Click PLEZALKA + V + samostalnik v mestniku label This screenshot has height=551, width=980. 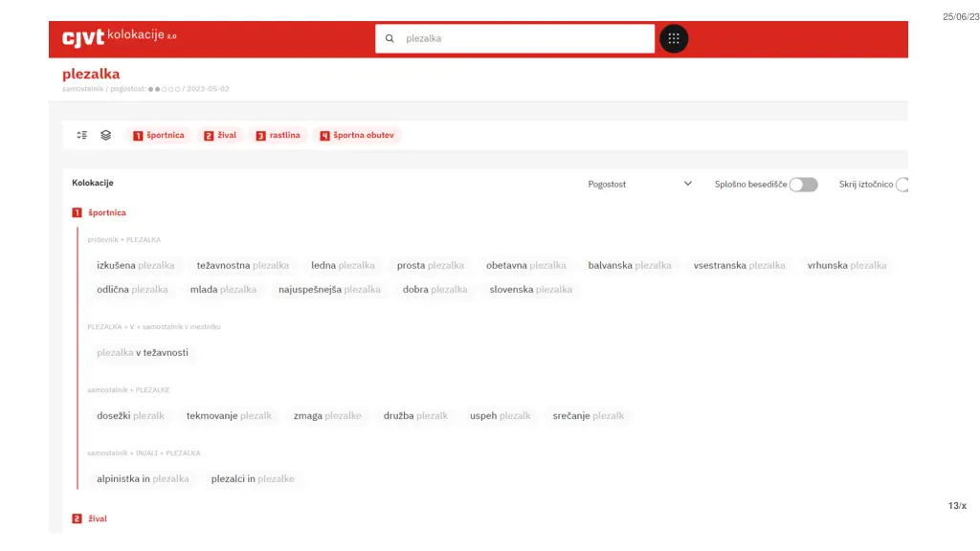coord(154,327)
